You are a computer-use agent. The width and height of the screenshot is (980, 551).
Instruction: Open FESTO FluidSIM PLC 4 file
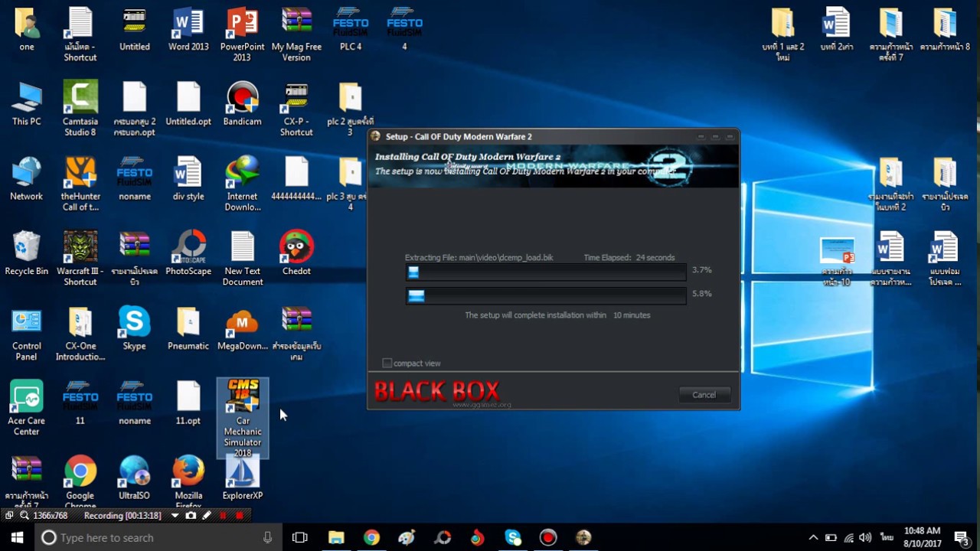coord(351,30)
